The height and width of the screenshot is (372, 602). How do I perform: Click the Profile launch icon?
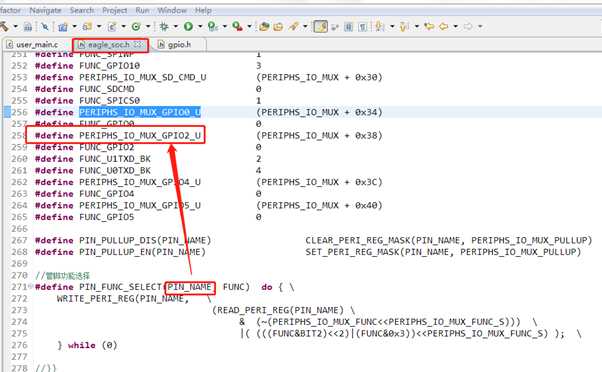coord(213,26)
